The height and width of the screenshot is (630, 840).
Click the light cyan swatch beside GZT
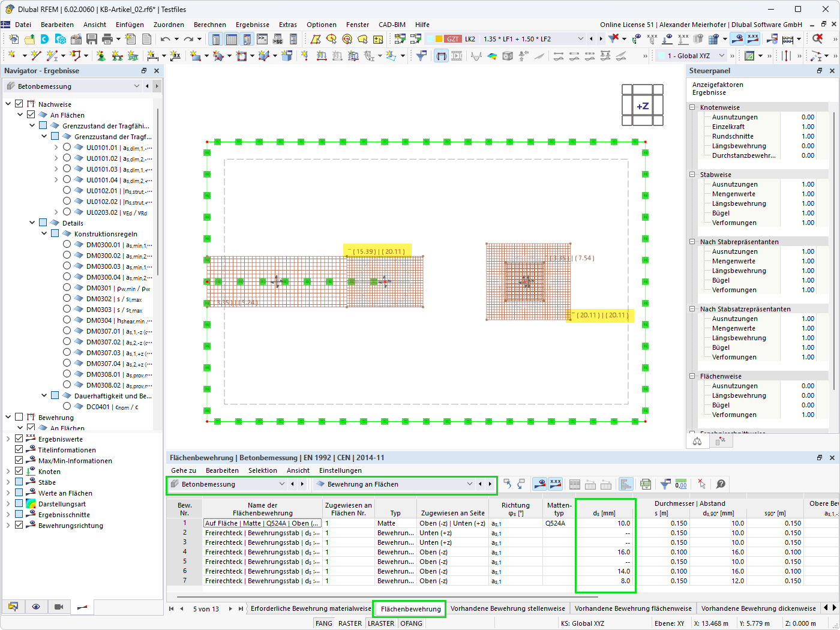click(x=430, y=39)
